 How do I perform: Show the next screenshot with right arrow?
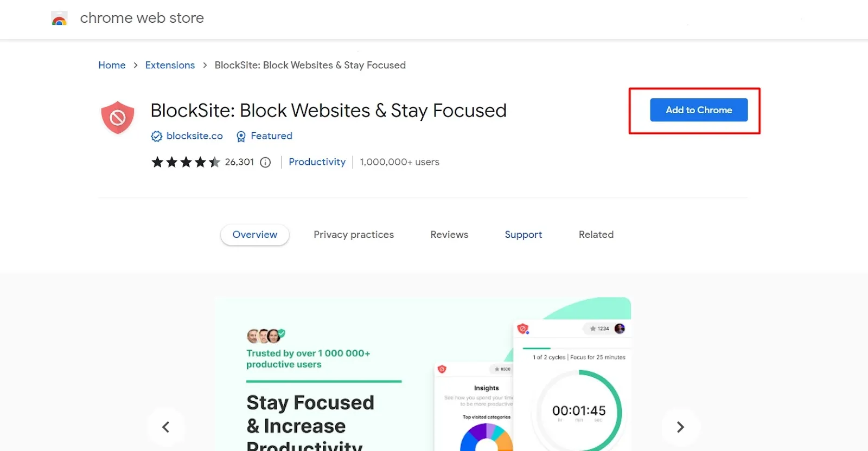coord(680,427)
